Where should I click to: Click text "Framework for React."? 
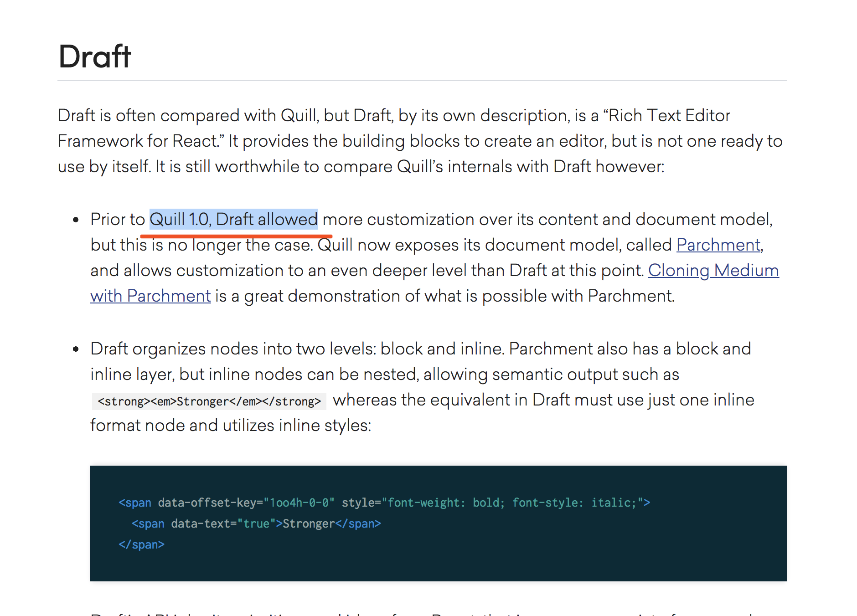(x=138, y=141)
